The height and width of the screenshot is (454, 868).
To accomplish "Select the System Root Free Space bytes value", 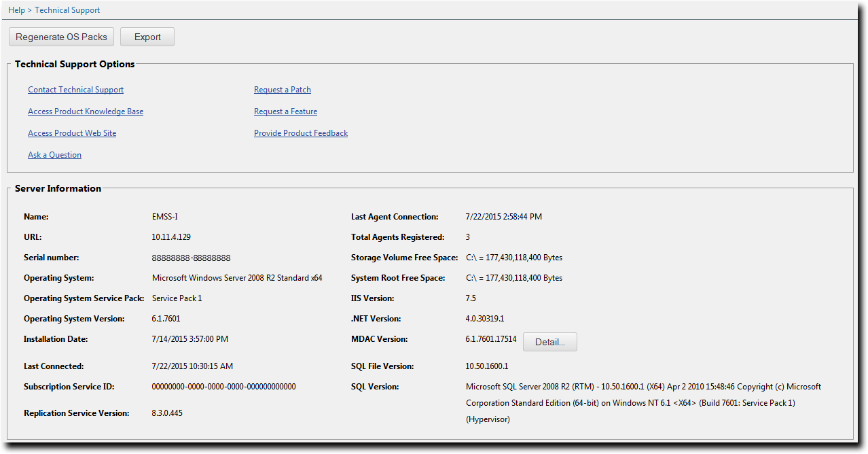I will click(514, 278).
